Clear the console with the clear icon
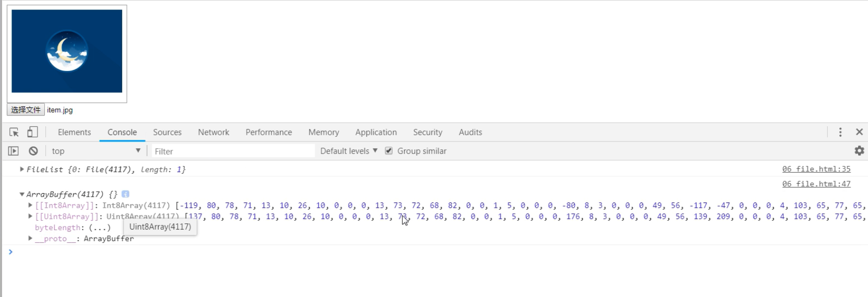The width and height of the screenshot is (868, 297). pos(33,151)
